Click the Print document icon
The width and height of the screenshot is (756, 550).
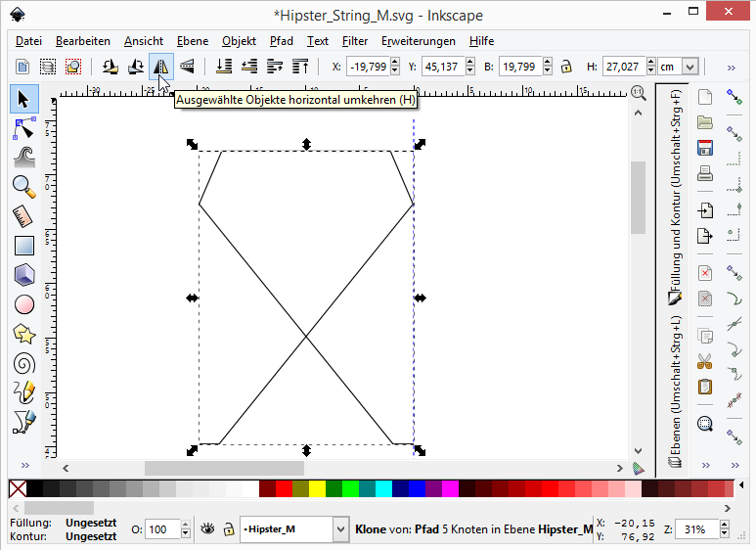tap(704, 174)
